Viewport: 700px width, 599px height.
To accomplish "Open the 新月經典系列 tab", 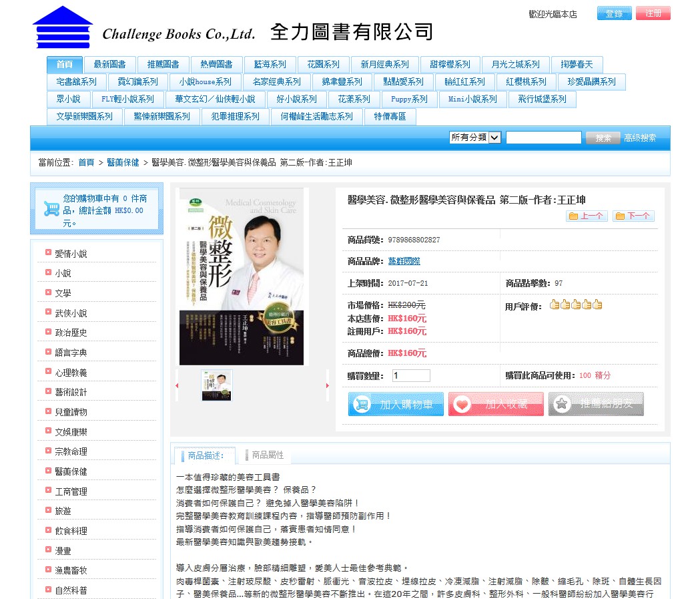I will [x=385, y=65].
